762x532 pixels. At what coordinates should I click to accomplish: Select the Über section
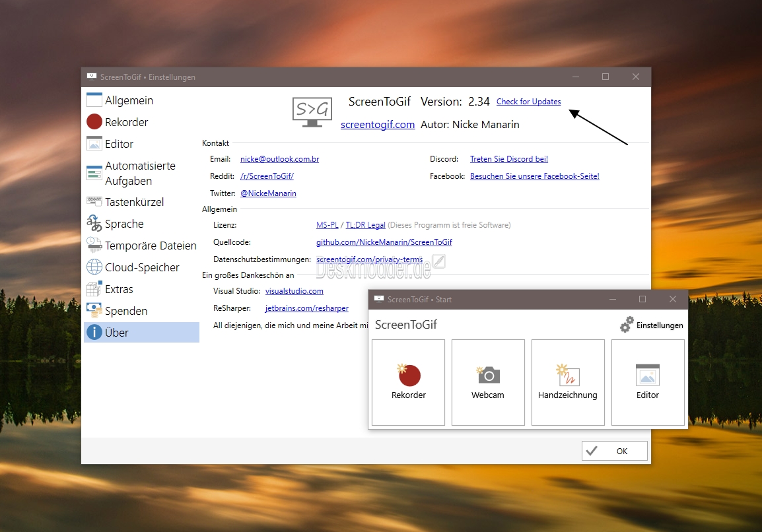141,332
